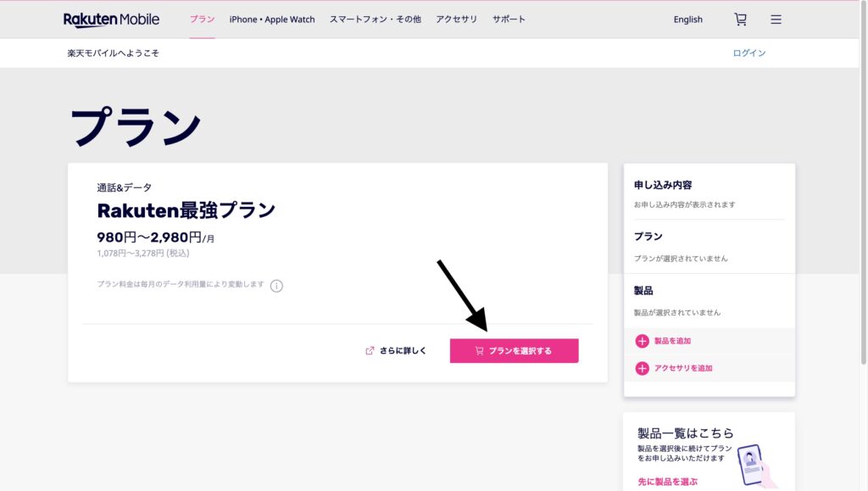Open the サポート menu item
Image resolution: width=868 pixels, height=491 pixels.
coord(509,20)
